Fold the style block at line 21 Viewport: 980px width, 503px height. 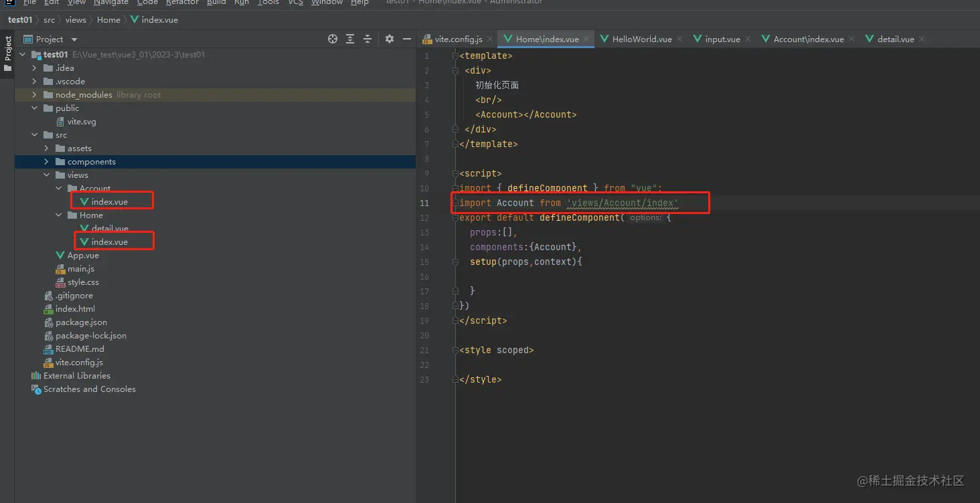pos(455,350)
